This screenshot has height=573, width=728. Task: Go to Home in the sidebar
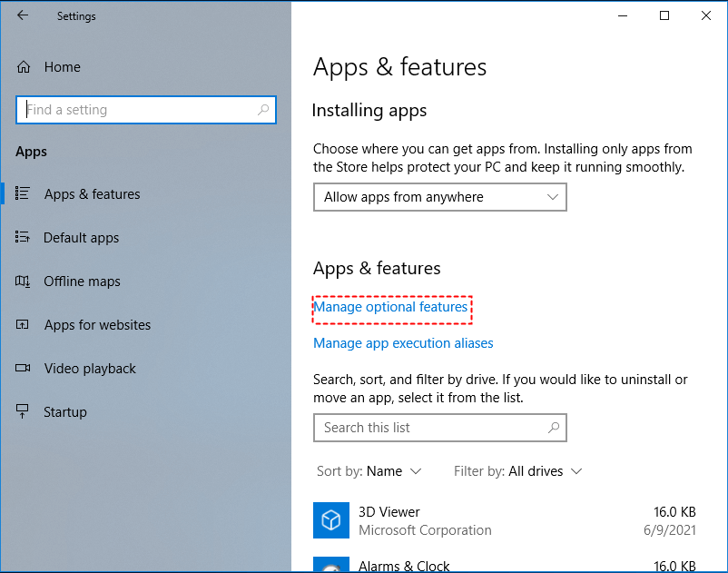pos(62,67)
